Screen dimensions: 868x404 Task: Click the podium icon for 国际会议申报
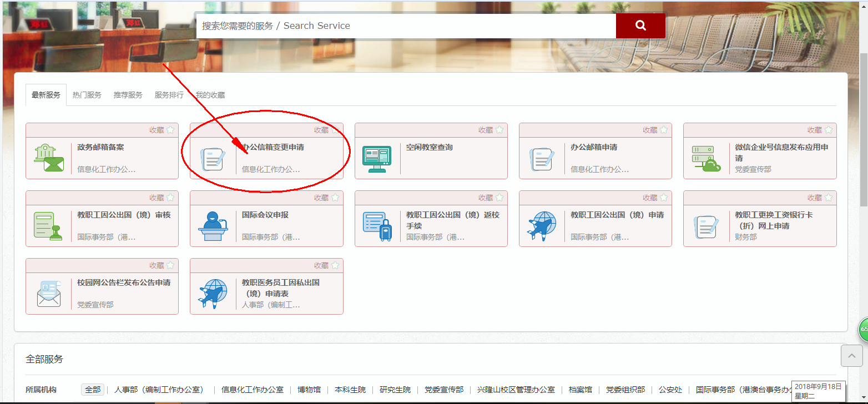pyautogui.click(x=213, y=226)
